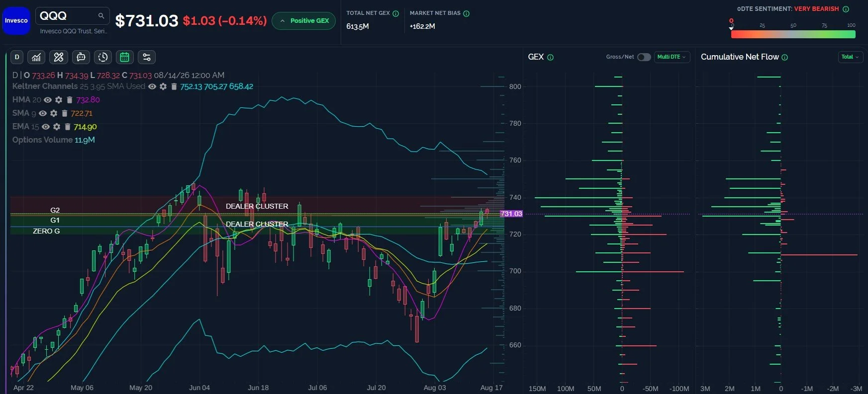Click the Aug 03 date label
Viewport: 868px width, 394px height.
(x=435, y=388)
